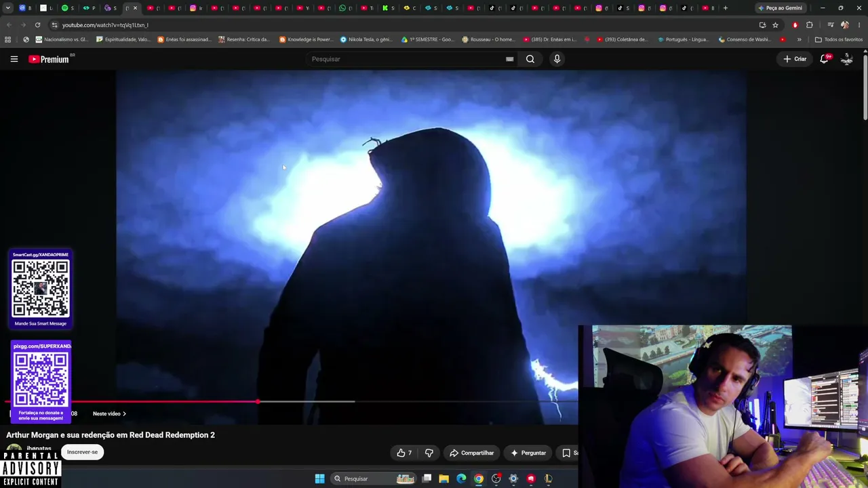This screenshot has width=868, height=488.
Task: View site information for youtube.com
Action: point(54,25)
